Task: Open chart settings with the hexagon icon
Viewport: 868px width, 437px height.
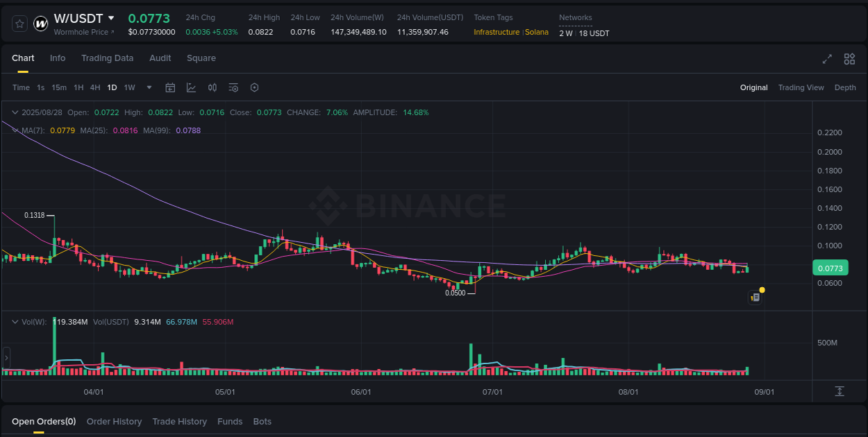Action: [x=254, y=87]
